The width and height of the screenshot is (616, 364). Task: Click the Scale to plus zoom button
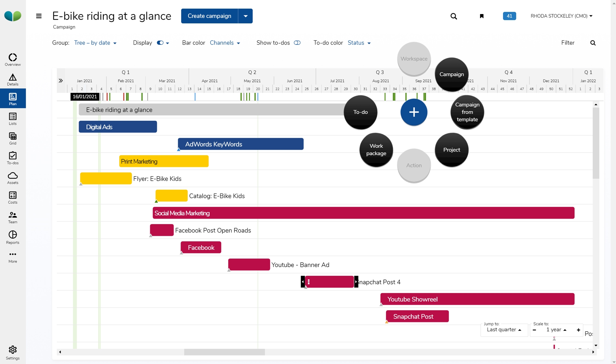[x=578, y=330]
